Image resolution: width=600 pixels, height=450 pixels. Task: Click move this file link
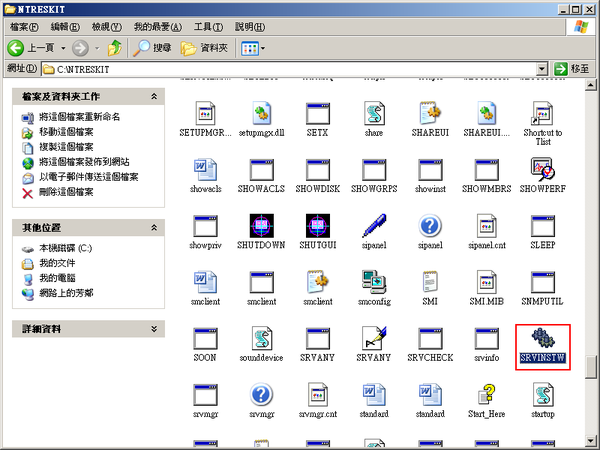coord(66,132)
